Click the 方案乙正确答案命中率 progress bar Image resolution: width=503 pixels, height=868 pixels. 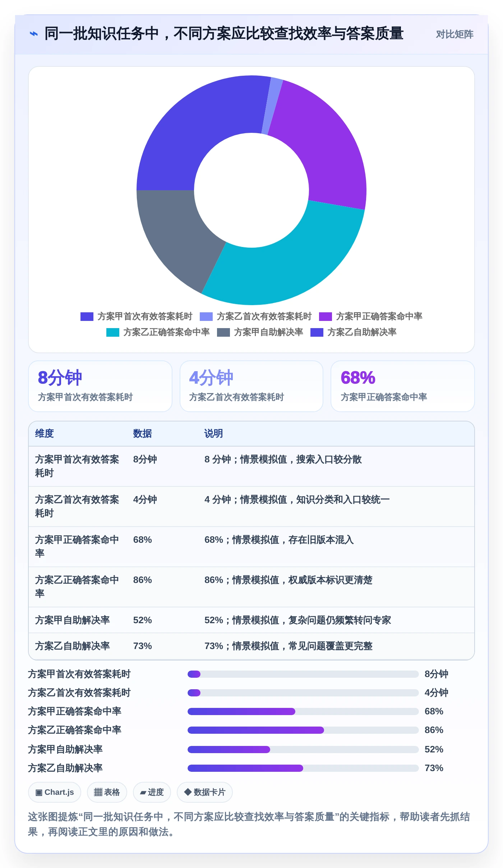pyautogui.click(x=303, y=730)
